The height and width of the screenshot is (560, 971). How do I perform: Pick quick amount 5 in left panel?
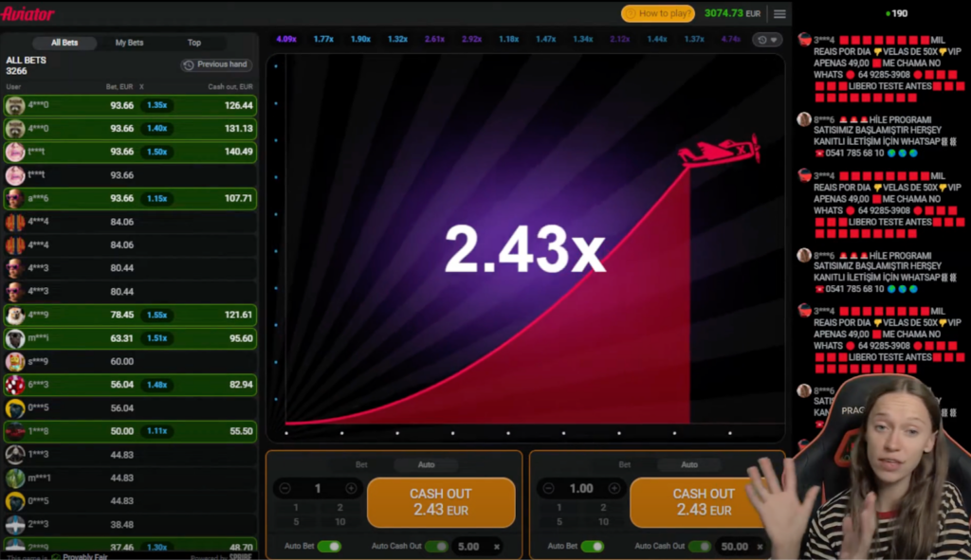296,522
